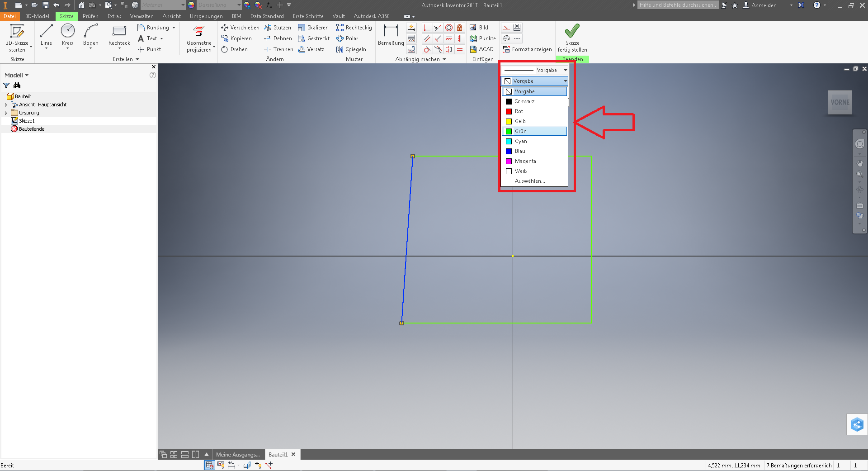Toggle dimension display in the status bar
This screenshot has width=868, height=471.
click(231, 465)
